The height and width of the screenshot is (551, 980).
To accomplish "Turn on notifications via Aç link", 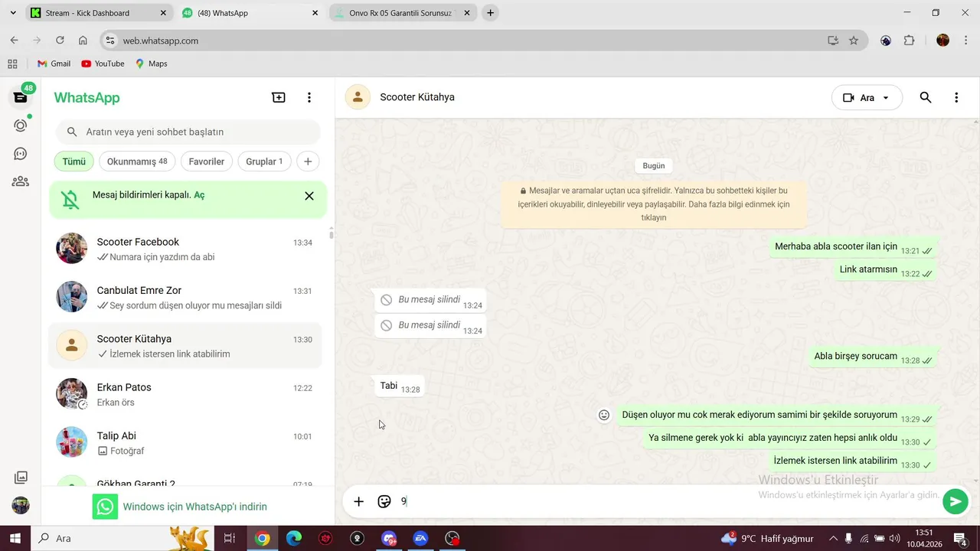I will tap(199, 195).
